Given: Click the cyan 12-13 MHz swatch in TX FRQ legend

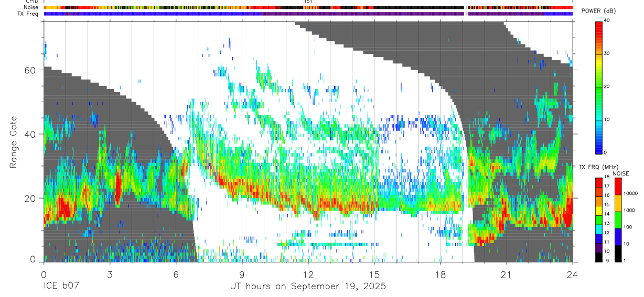Looking at the screenshot, I should point(599,229).
